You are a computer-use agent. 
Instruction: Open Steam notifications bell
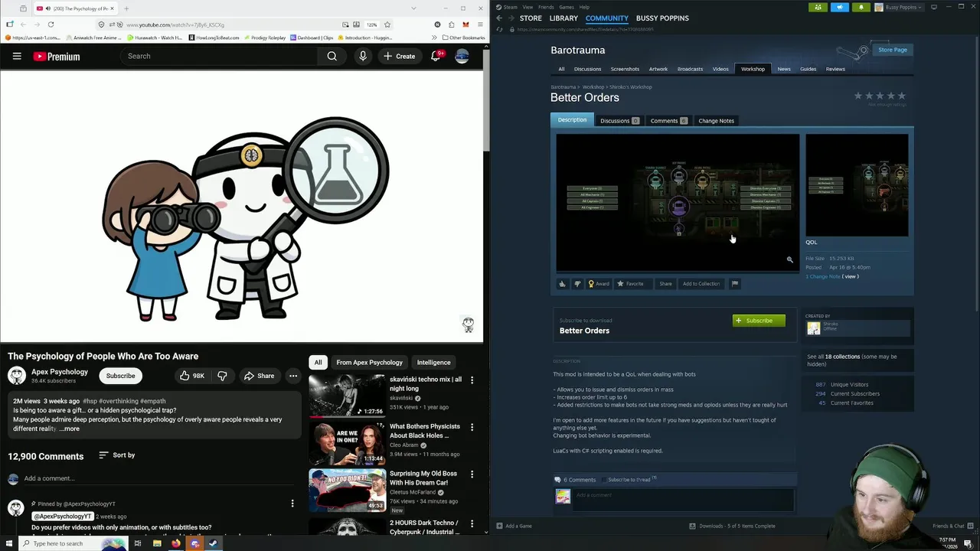pos(861,7)
